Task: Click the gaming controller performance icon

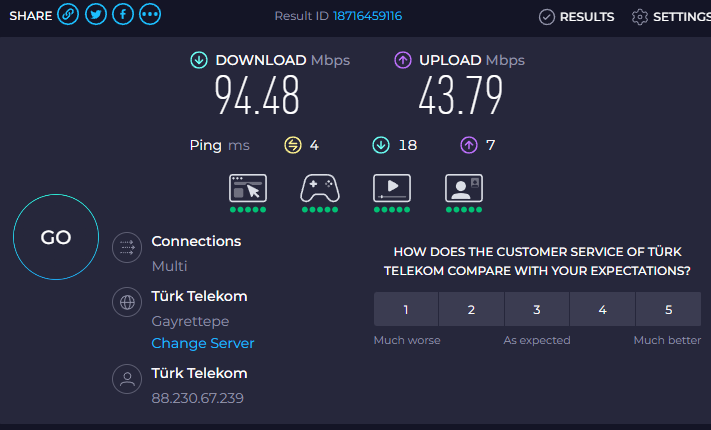Action: click(x=320, y=187)
